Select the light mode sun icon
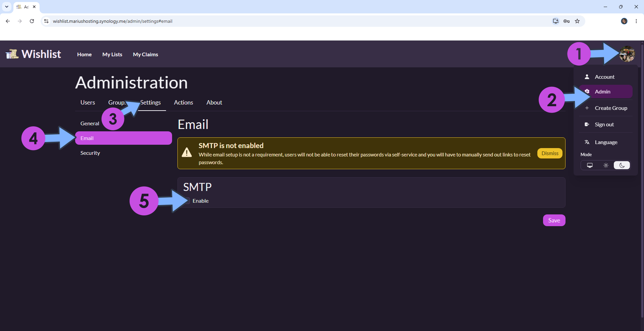 coord(606,165)
